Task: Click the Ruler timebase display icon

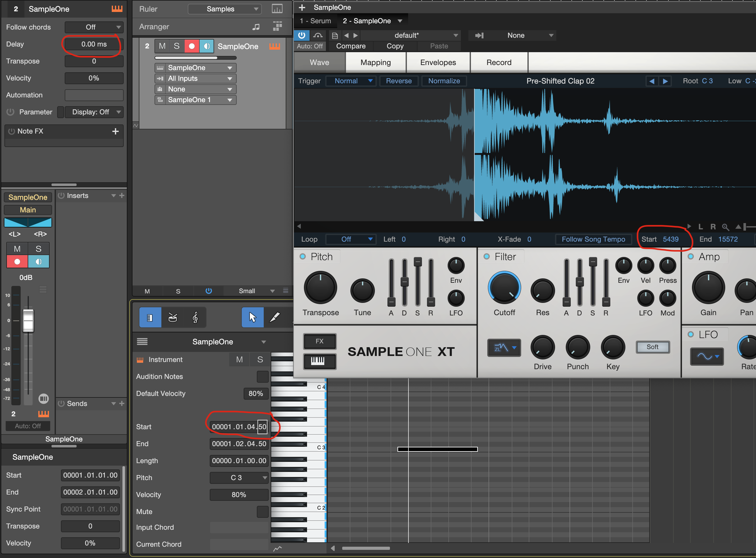Action: point(277,9)
